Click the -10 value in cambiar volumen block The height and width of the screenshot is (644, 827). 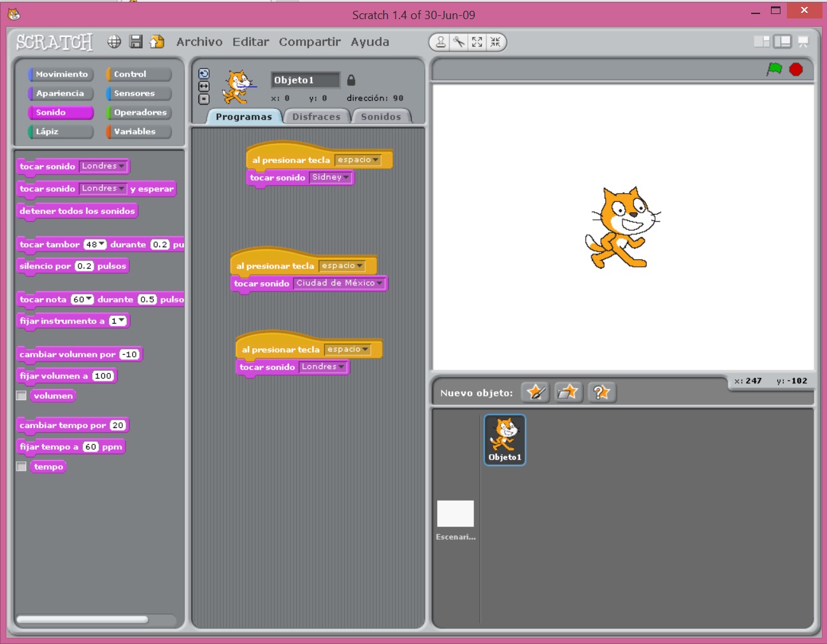[x=129, y=354]
